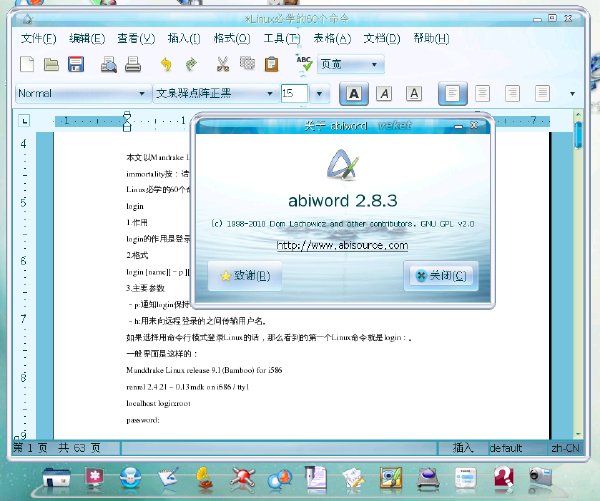This screenshot has height=501, width=600.
Task: Expand the formatting toolbar overflow arrow
Action: pos(572,93)
